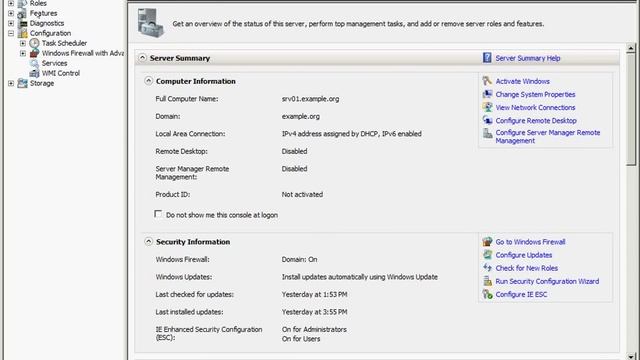Click the Server Manager Remote Management icon
This screenshot has height=360, width=640.
coord(487,133)
